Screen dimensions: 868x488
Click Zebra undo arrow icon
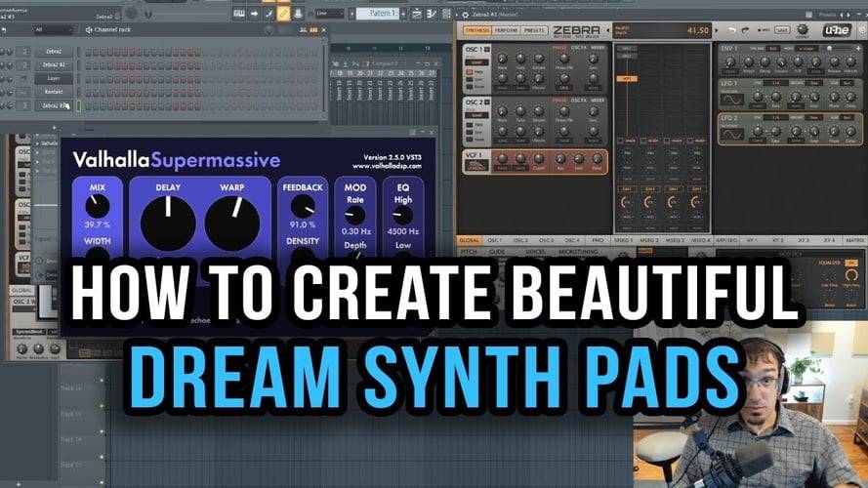pyautogui.click(x=732, y=30)
